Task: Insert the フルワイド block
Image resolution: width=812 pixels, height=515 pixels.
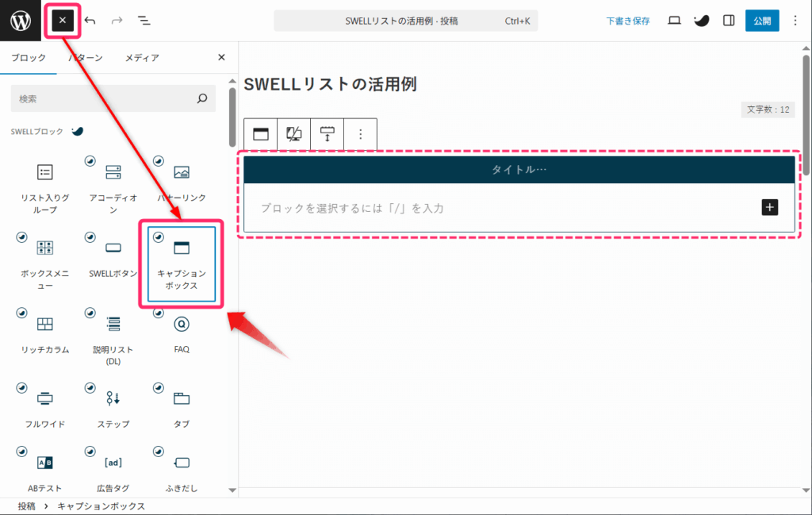Action: coord(45,409)
